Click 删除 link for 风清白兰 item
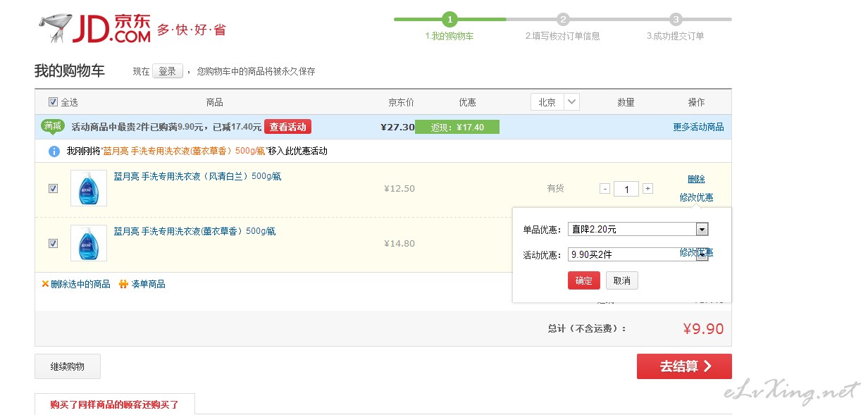The image size is (868, 415). [696, 179]
